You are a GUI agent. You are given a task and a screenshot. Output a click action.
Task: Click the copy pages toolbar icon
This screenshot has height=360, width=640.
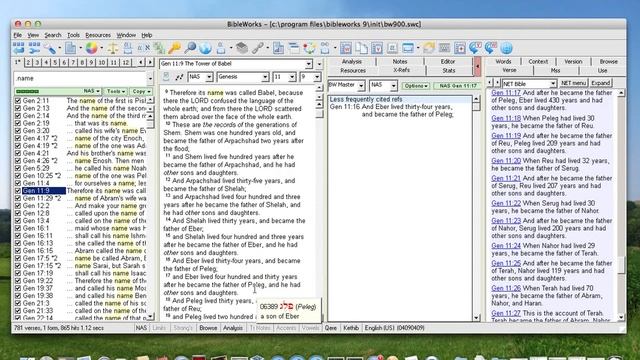(362, 48)
